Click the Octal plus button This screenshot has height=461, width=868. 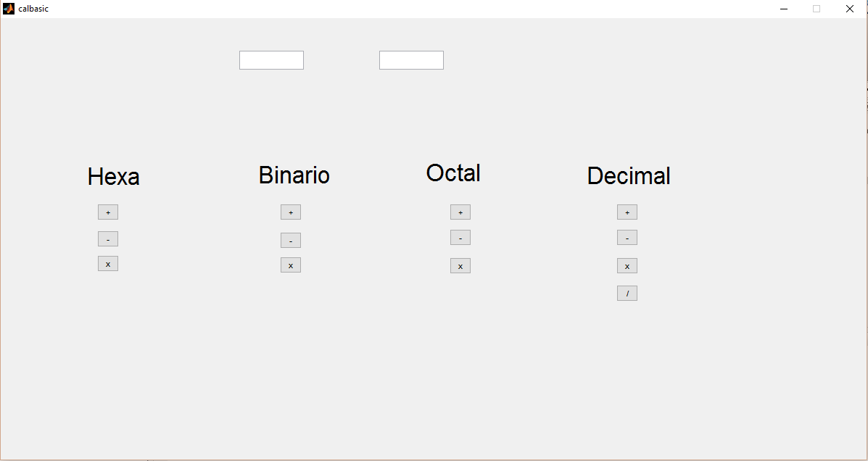coord(460,212)
